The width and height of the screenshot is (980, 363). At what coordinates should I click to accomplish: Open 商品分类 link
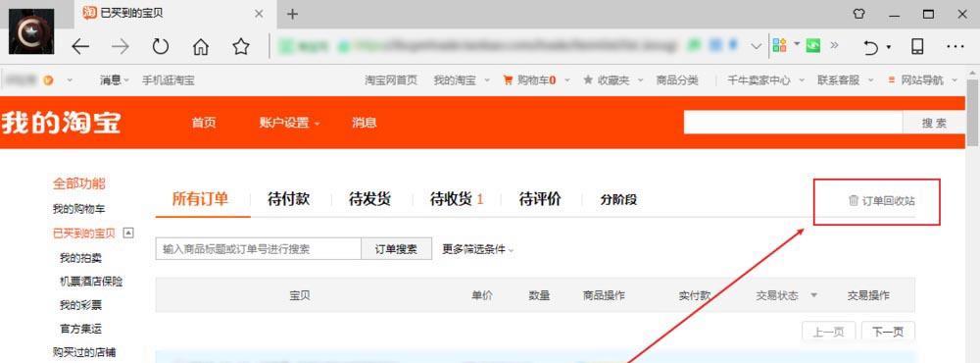tap(677, 80)
